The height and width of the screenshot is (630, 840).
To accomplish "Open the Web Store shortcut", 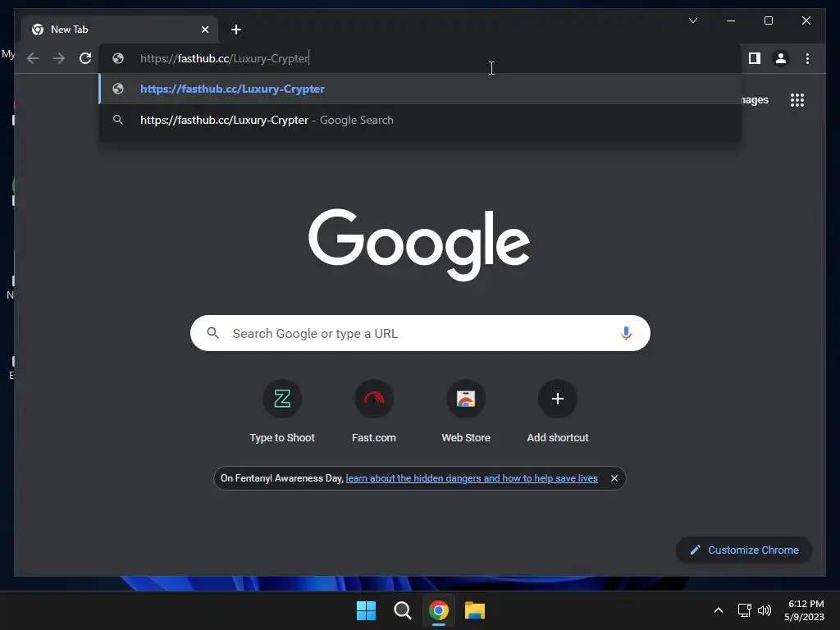I will click(x=466, y=412).
